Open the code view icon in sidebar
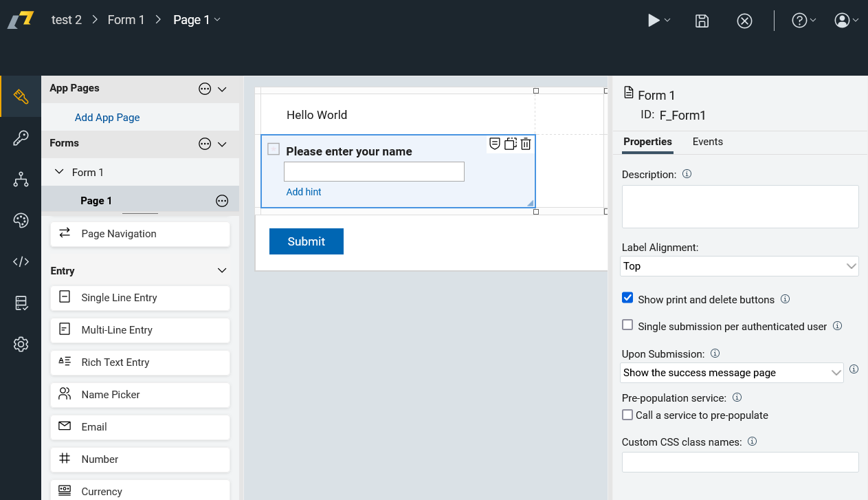Viewport: 868px width, 500px height. click(21, 261)
